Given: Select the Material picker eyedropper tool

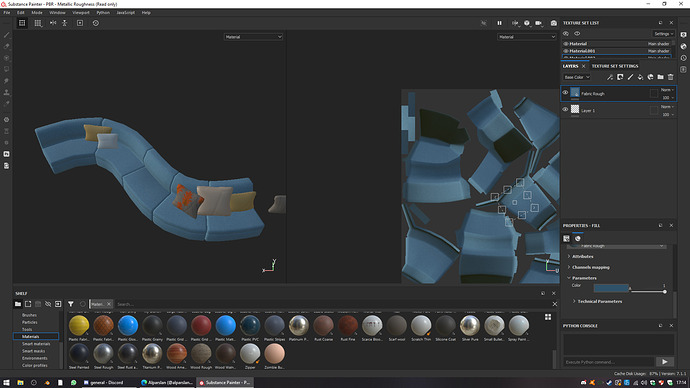Looking at the screenshot, I should tap(7, 104).
